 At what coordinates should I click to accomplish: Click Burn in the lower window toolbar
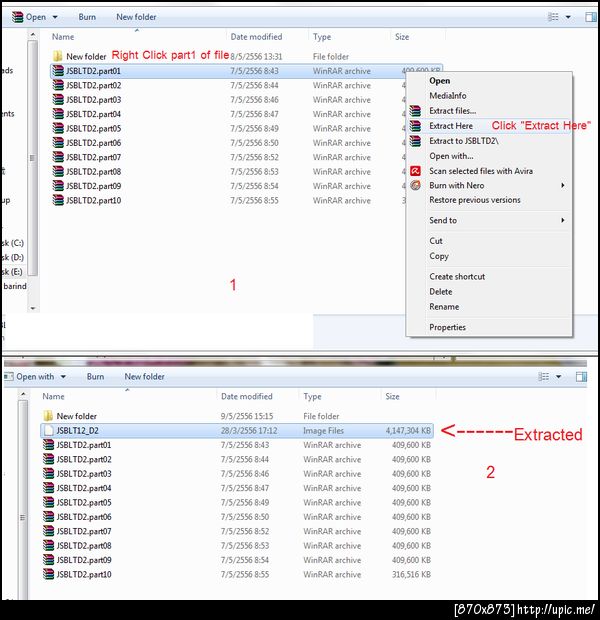95,376
